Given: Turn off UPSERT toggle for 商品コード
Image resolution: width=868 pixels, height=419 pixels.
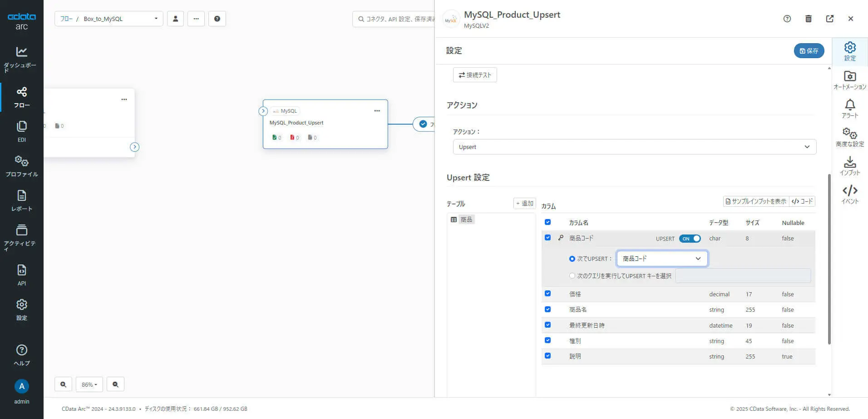Looking at the screenshot, I should 690,239.
